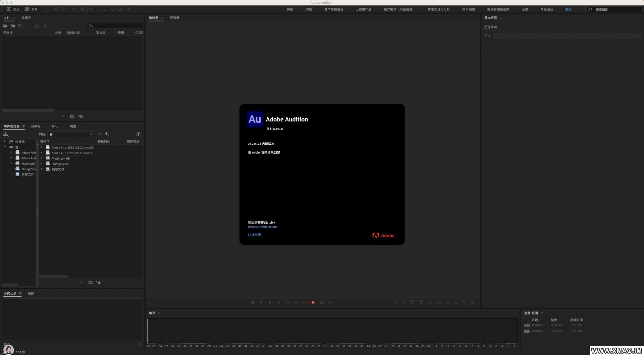Click Move playhead to previous icon
Viewport: 644px width, 355px height.
pyautogui.click(x=278, y=302)
